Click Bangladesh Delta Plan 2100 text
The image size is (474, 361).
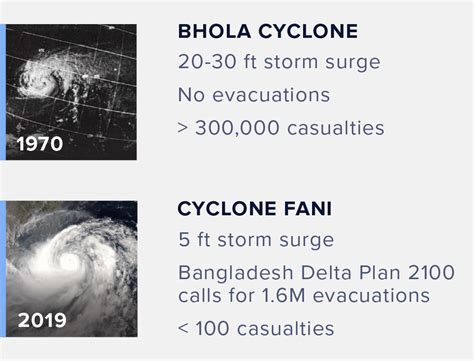(316, 273)
